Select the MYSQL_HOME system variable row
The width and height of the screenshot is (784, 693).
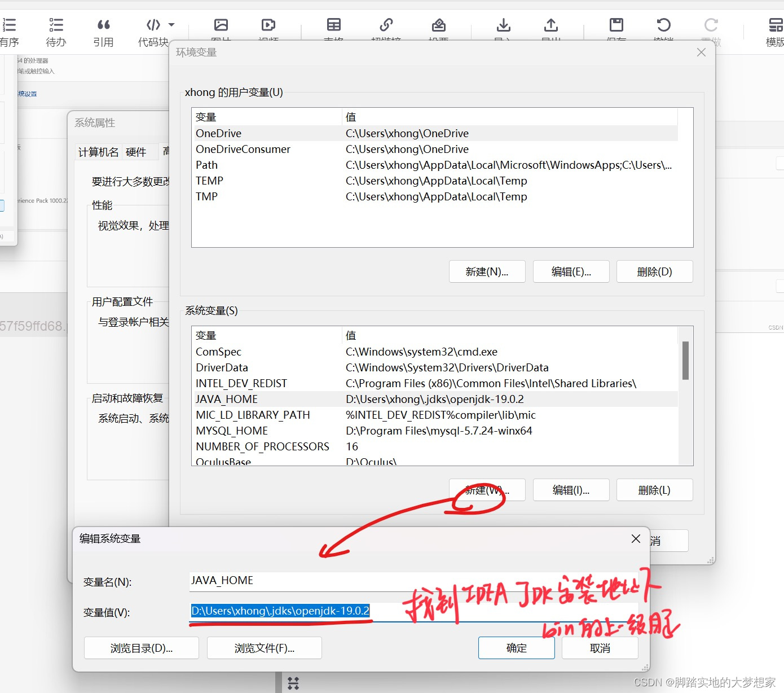coord(434,431)
